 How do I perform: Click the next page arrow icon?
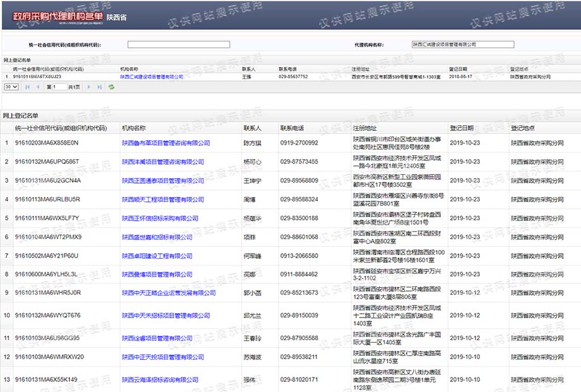coord(88,87)
